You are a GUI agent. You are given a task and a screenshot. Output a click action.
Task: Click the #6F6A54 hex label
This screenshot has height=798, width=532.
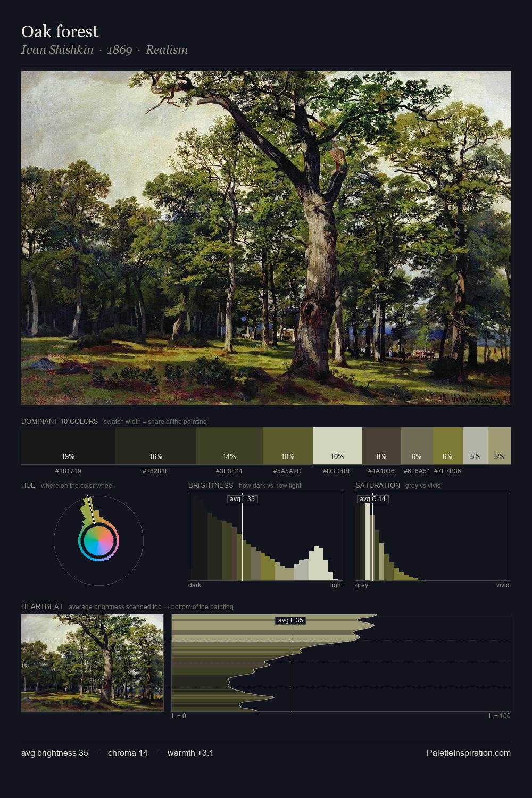417,471
